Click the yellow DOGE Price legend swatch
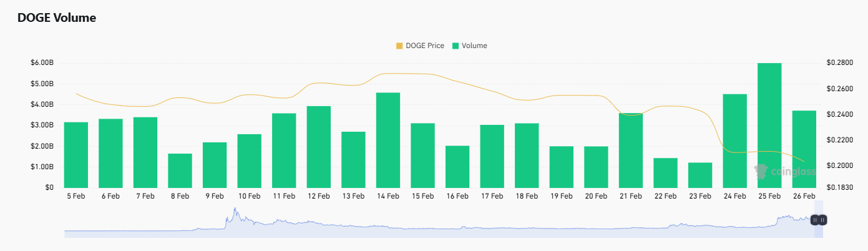This screenshot has height=251, width=868. tap(399, 46)
